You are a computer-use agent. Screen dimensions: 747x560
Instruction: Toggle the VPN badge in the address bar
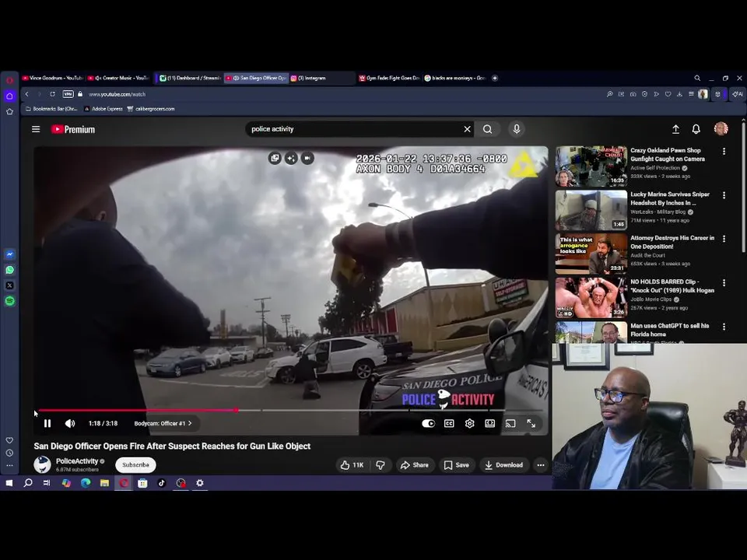68,94
